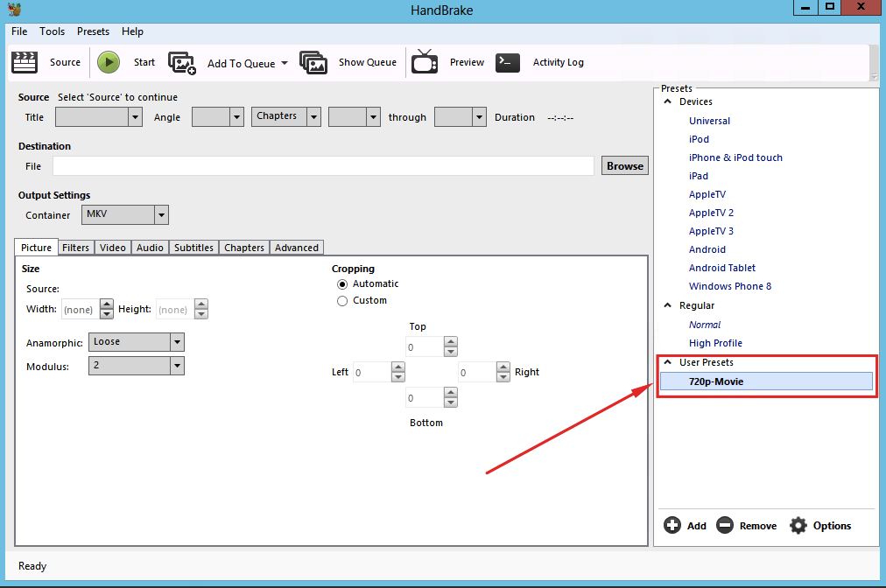This screenshot has width=886, height=588.
Task: Increase the Right crop stepper
Action: pyautogui.click(x=503, y=367)
